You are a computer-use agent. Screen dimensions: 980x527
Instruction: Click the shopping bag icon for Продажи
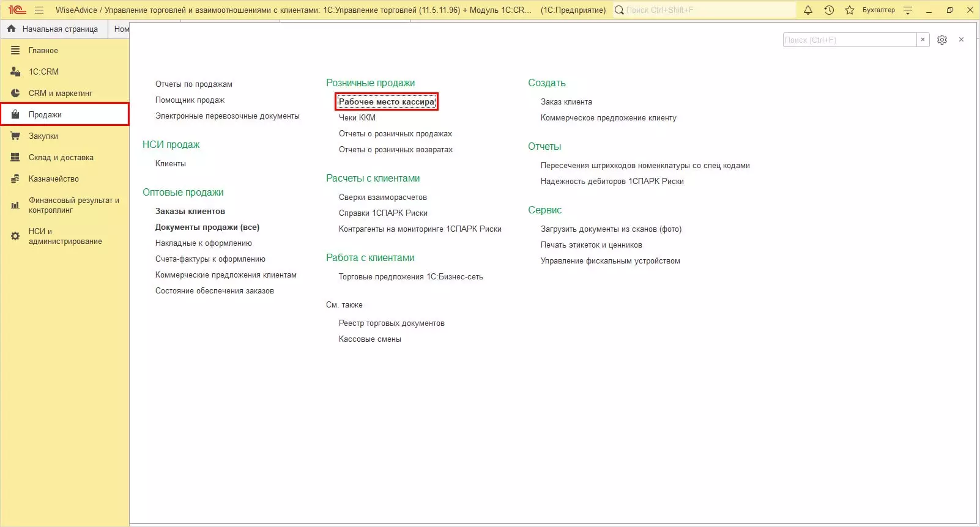[15, 114]
